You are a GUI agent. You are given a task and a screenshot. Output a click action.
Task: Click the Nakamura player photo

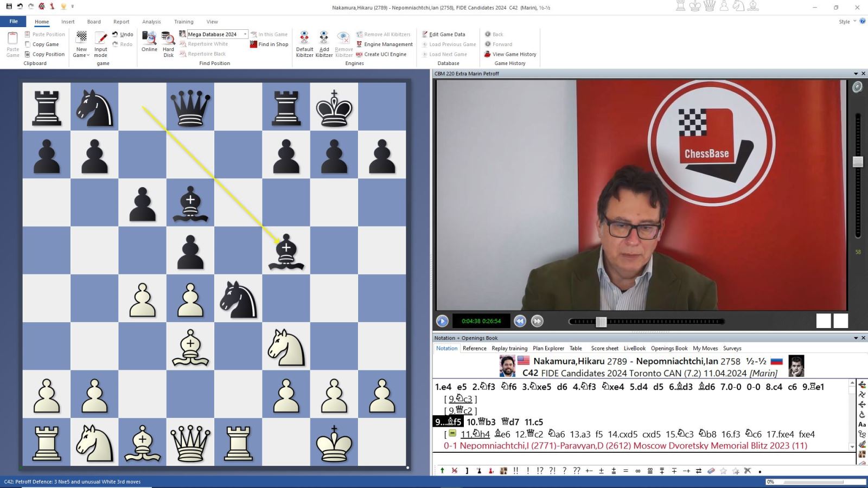pos(507,366)
